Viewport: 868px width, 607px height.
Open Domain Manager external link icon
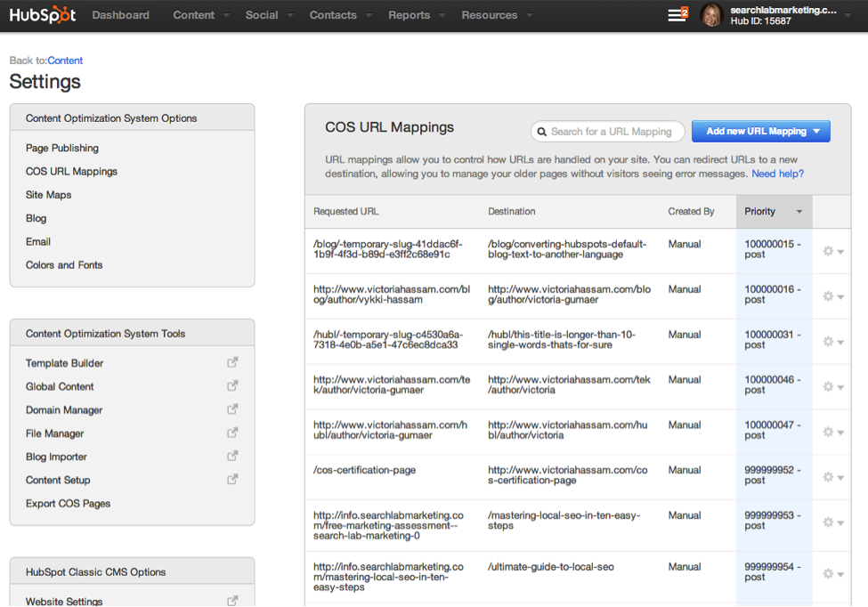click(232, 409)
